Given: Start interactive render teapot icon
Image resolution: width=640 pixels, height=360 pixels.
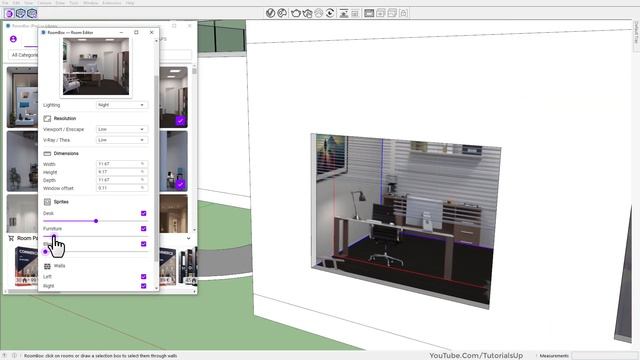Looking at the screenshot, I should (x=307, y=13).
